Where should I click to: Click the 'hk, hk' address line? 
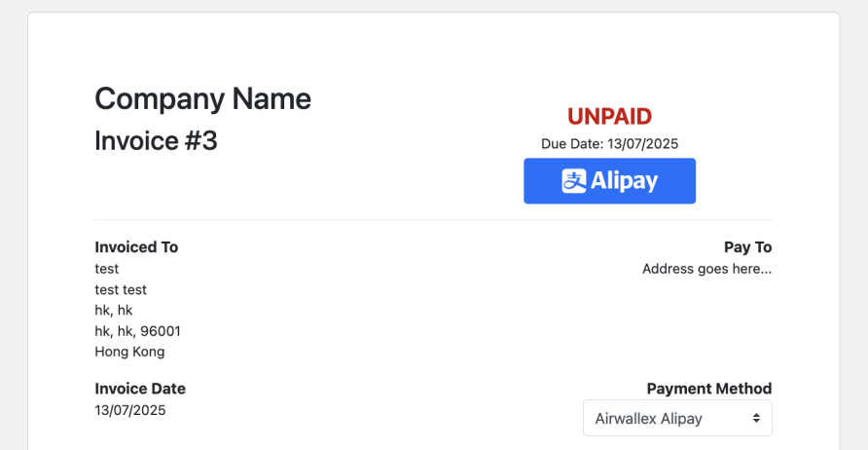(x=114, y=310)
